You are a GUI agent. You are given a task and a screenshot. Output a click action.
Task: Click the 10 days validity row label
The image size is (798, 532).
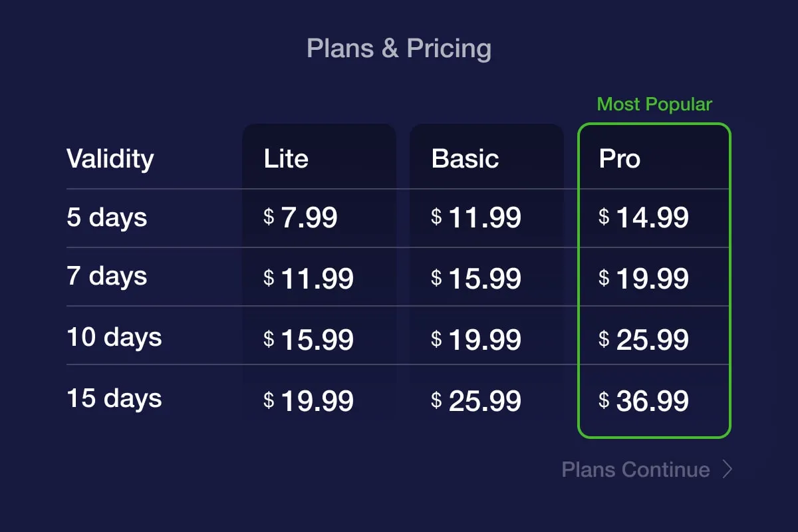[x=114, y=337]
